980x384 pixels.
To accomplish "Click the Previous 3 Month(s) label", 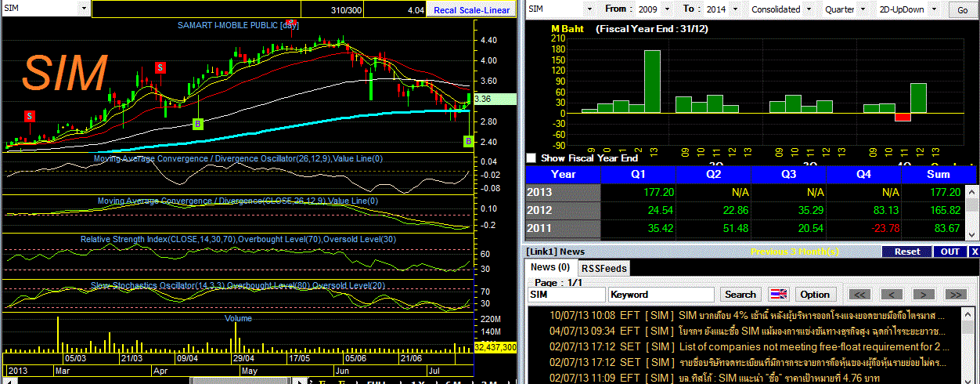I will point(794,252).
